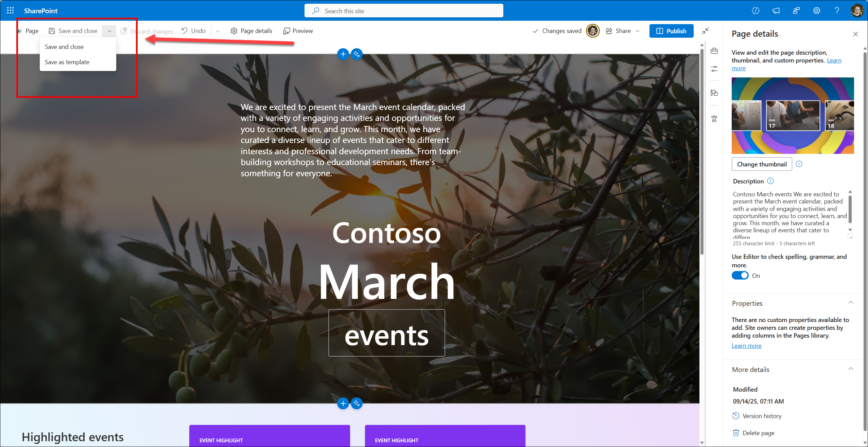Select Save and close menu entry

pyautogui.click(x=64, y=47)
